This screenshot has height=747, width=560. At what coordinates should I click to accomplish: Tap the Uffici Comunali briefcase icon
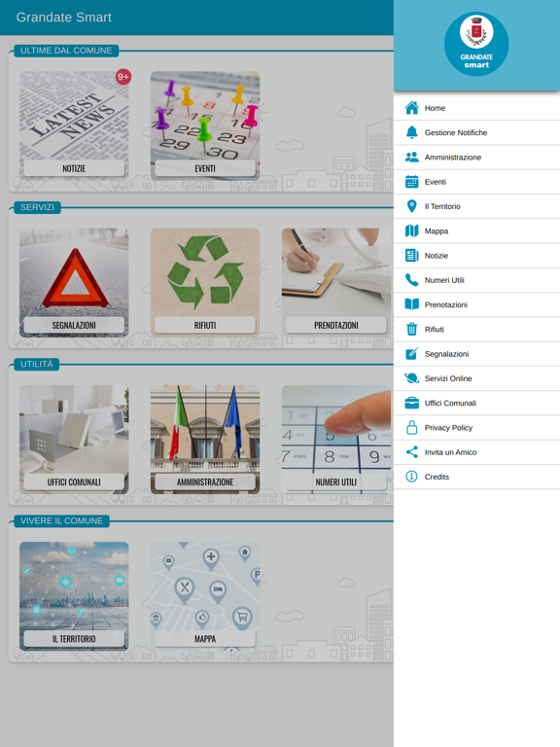[411, 403]
